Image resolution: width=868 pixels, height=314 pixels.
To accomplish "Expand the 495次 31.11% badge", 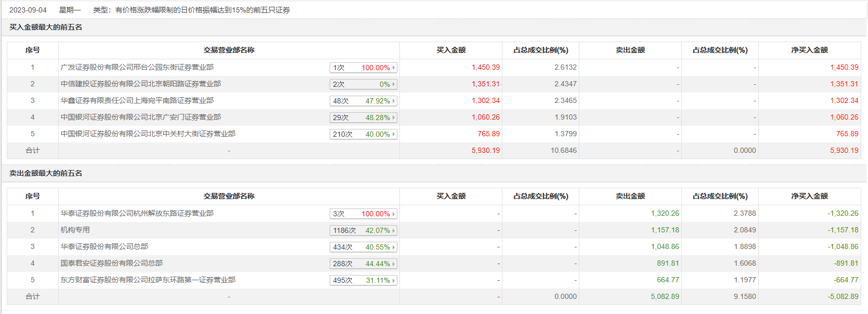I will (363, 280).
